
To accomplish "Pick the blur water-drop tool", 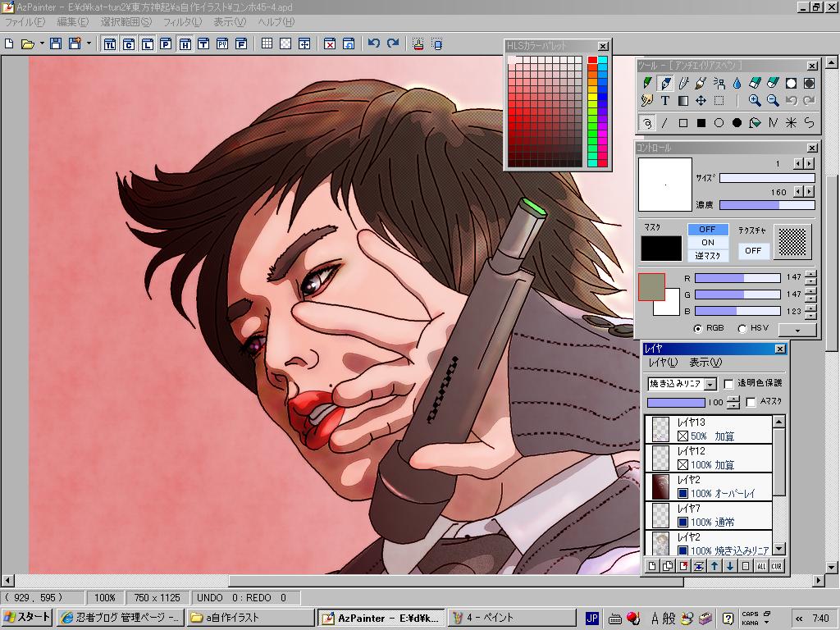I will (x=737, y=83).
